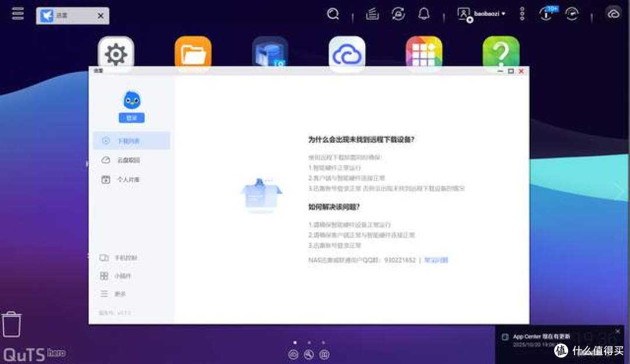Switch to the Xunlei taskbar tab

[72, 16]
